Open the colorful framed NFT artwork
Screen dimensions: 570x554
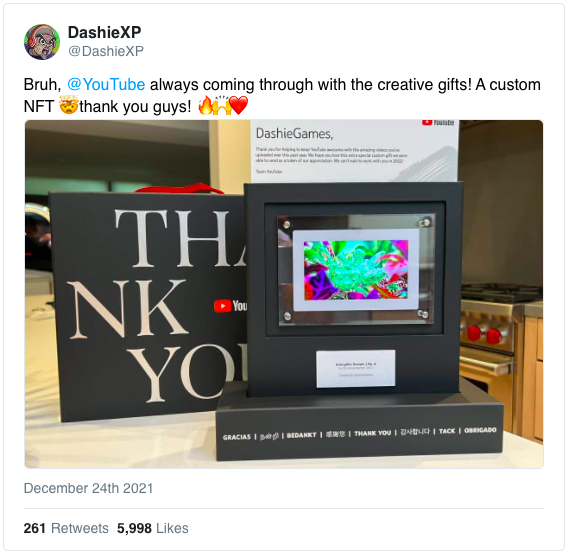coord(356,269)
